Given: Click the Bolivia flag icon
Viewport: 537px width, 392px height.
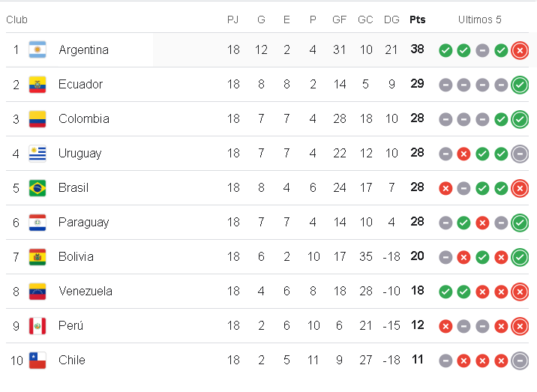Looking at the screenshot, I should tap(37, 257).
